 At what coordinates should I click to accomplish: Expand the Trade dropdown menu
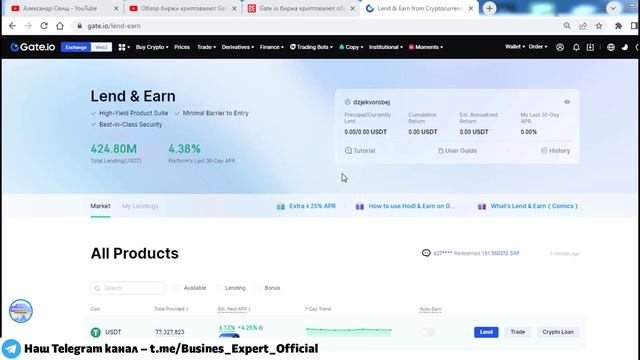tap(206, 47)
